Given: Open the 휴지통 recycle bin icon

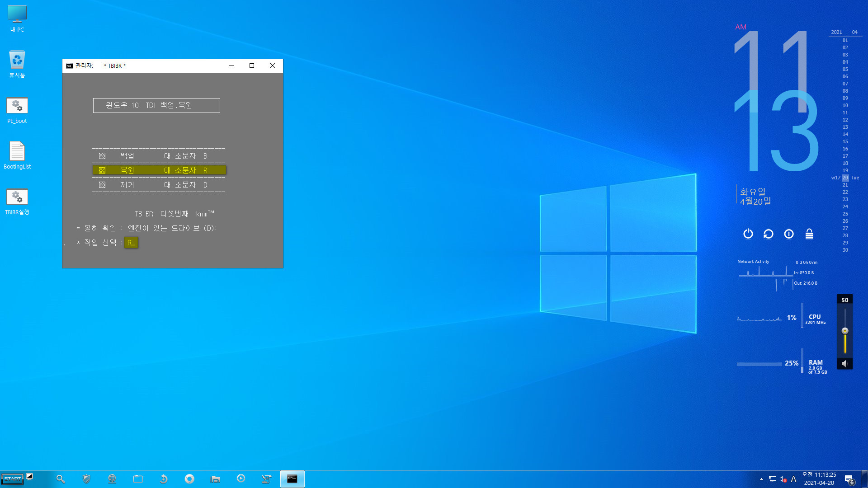Looking at the screenshot, I should pyautogui.click(x=17, y=64).
